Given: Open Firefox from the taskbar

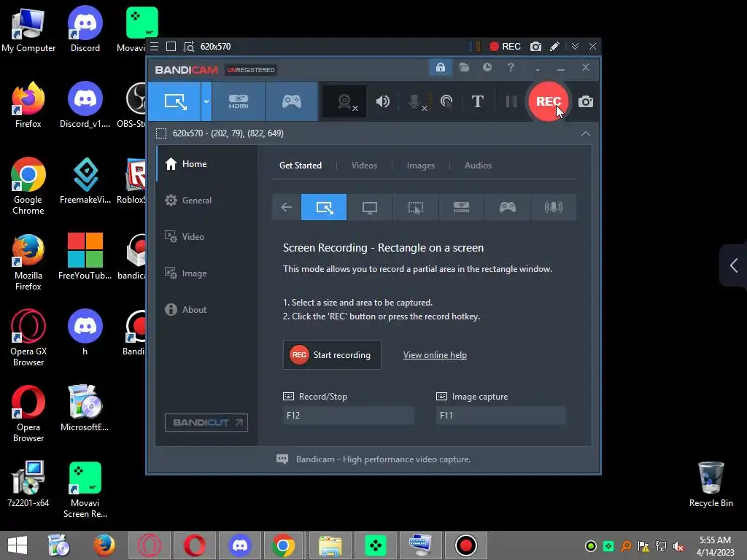Looking at the screenshot, I should (x=104, y=545).
